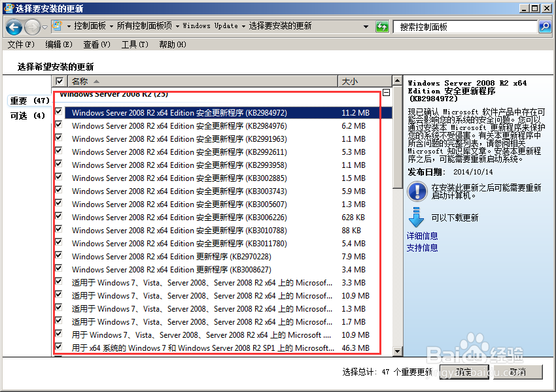This screenshot has width=556, height=392.
Task: Open the 文件(F) menu
Action: click(x=21, y=44)
